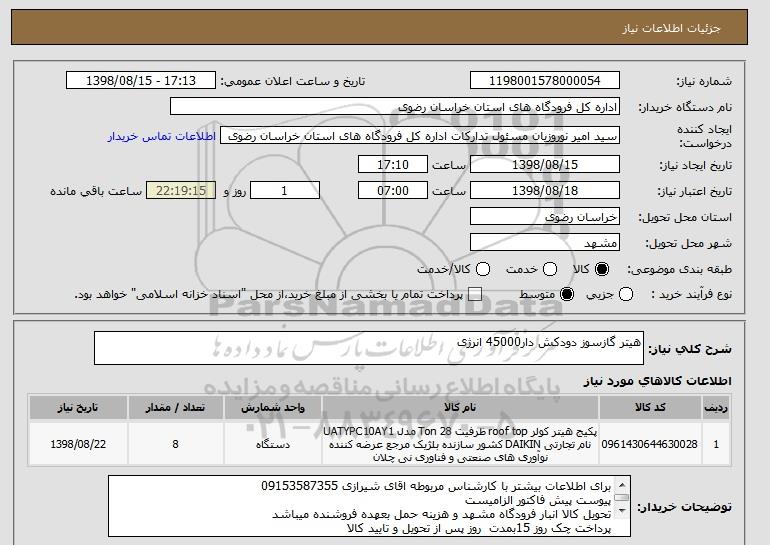Click the buyer organization name field
The height and width of the screenshot is (545, 770).
tap(395, 107)
